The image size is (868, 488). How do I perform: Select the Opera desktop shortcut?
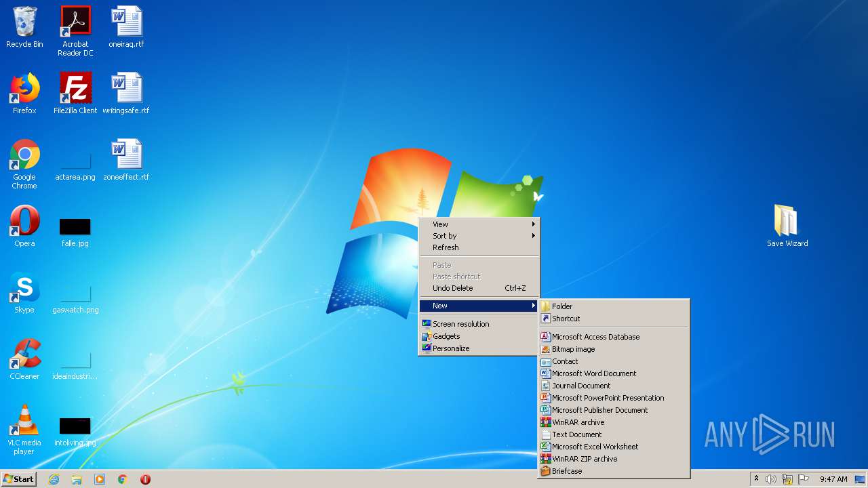(x=24, y=226)
